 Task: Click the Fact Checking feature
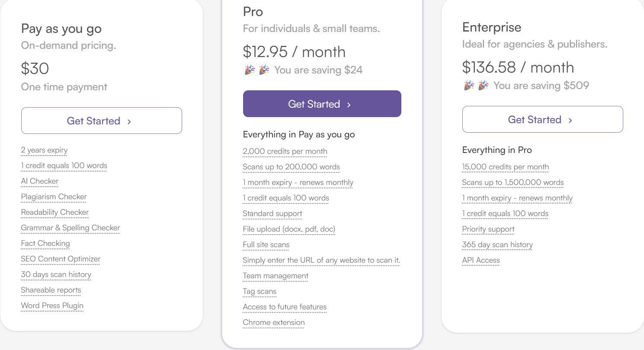coord(45,243)
